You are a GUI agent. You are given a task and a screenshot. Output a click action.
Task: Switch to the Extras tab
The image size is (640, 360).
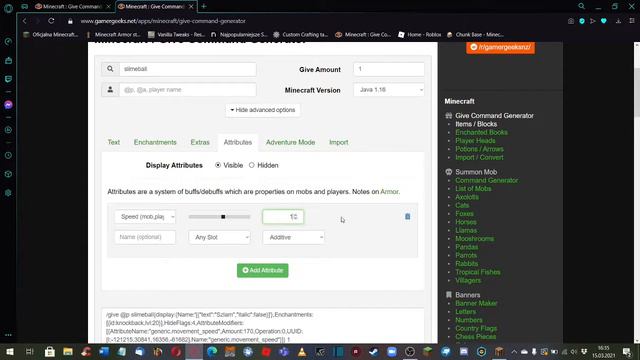pos(200,142)
